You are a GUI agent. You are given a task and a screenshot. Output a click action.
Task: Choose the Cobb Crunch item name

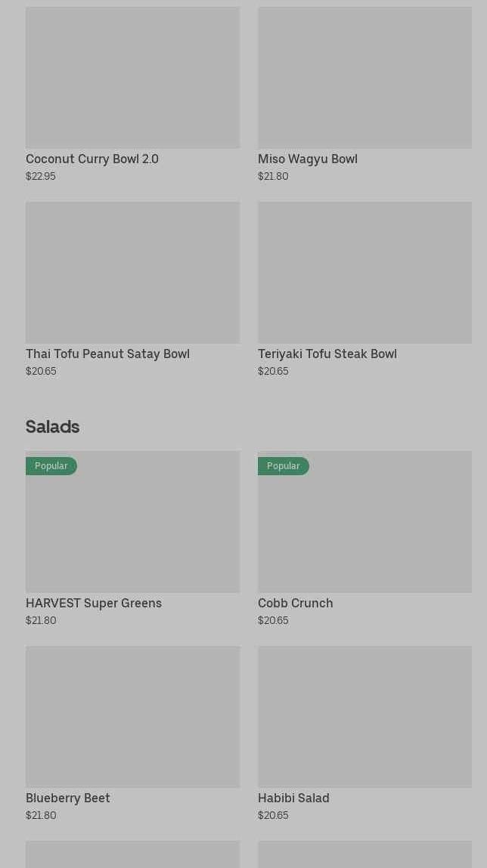(x=296, y=603)
